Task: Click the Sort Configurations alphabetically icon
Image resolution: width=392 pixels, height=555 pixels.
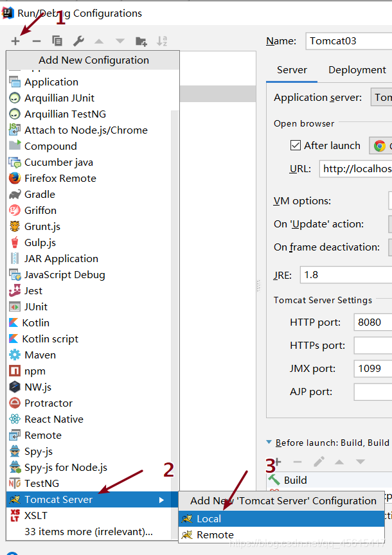Action: [162, 41]
